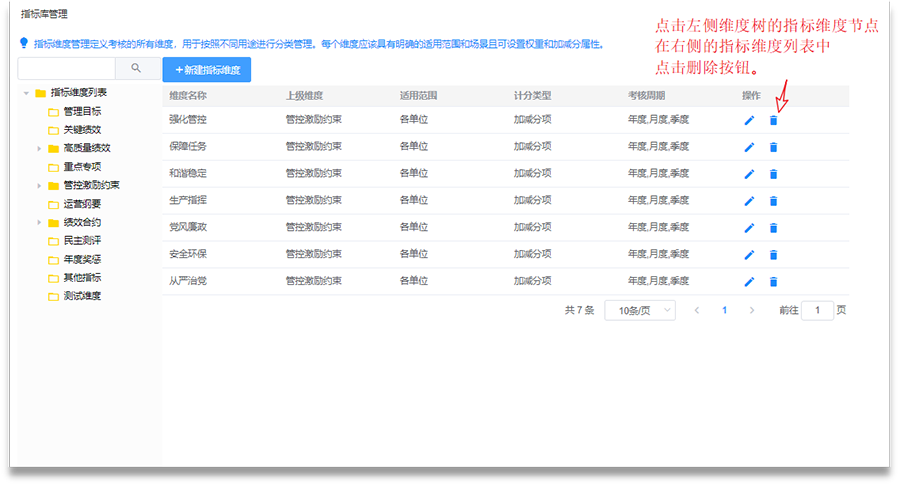Go to page 1 in pagination
Viewport: 900px width, 486px height.
pos(724,310)
